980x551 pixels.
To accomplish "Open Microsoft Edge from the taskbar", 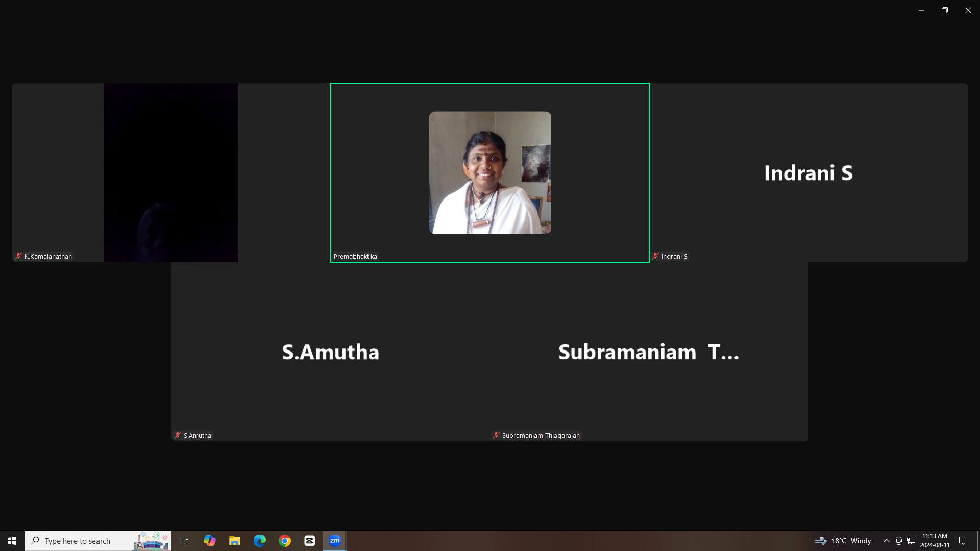I will [x=260, y=541].
